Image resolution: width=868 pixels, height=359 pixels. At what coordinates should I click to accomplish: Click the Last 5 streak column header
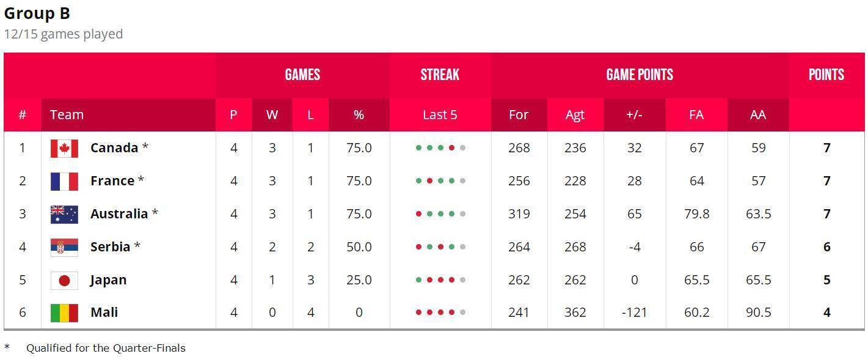(x=440, y=115)
